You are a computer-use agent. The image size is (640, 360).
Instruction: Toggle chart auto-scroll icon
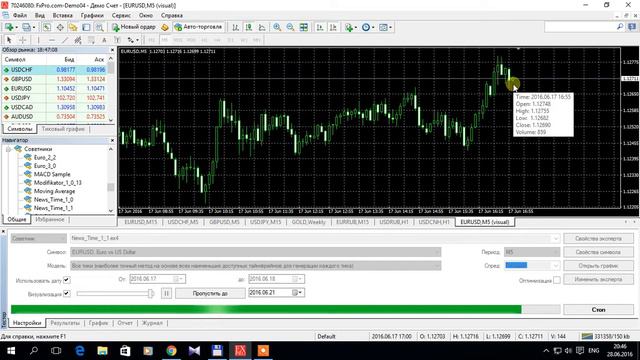click(x=320, y=27)
